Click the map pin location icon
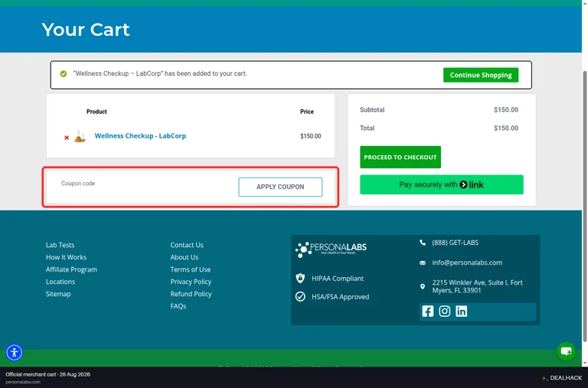 (423, 286)
